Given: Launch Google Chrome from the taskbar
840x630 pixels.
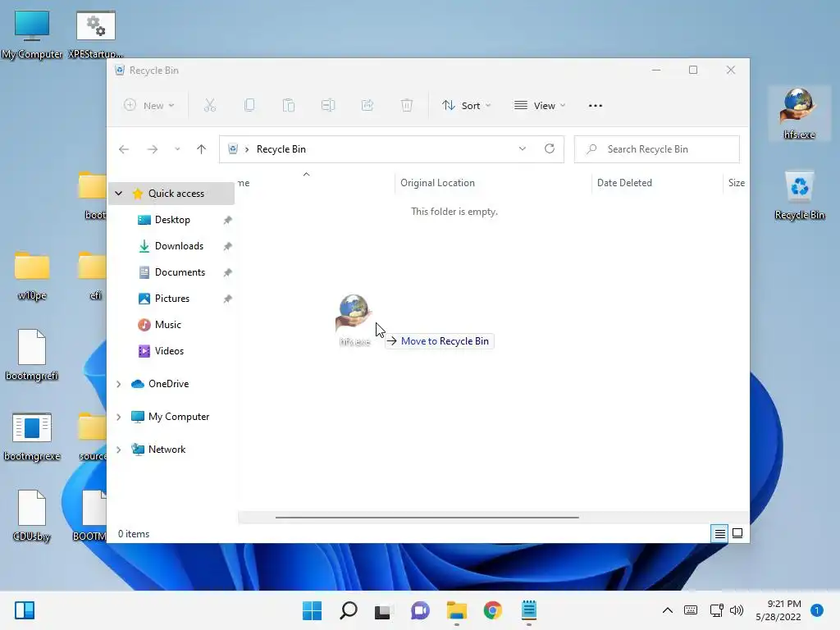Looking at the screenshot, I should [492, 610].
